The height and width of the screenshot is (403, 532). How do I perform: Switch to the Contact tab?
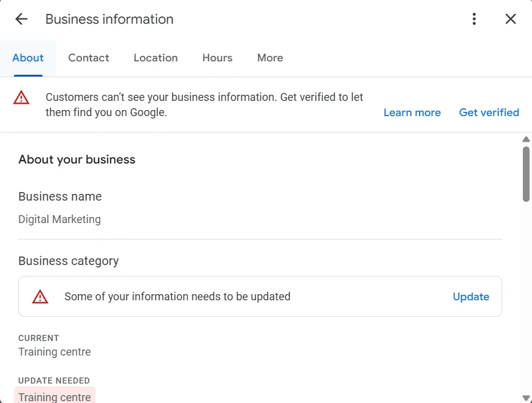(x=88, y=58)
